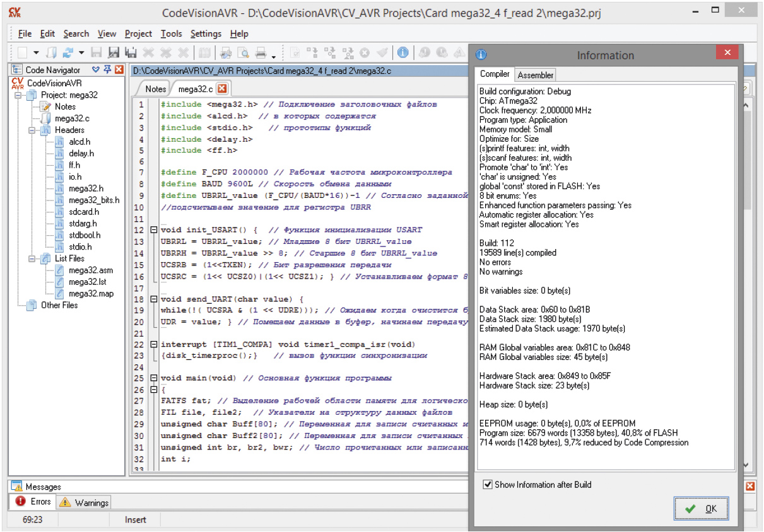Image resolution: width=764 pixels, height=532 pixels.
Task: Select ff.h in the Headers list
Action: coord(74,165)
